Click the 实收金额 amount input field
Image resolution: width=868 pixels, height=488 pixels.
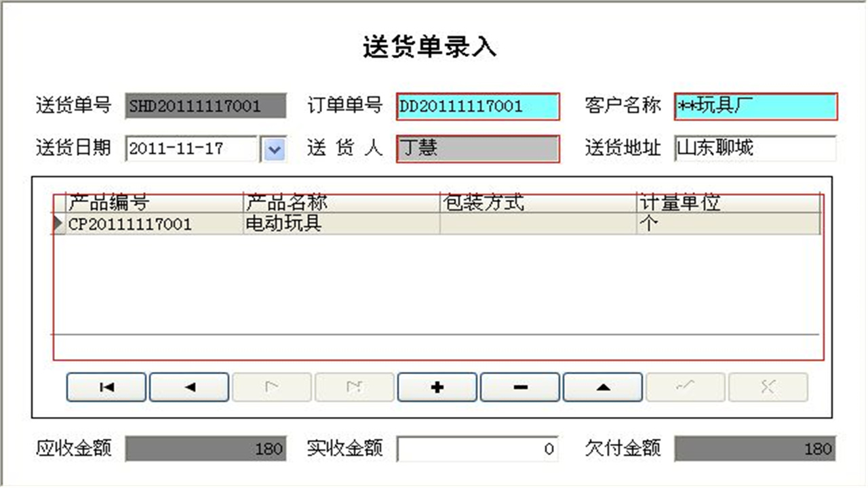point(477,449)
